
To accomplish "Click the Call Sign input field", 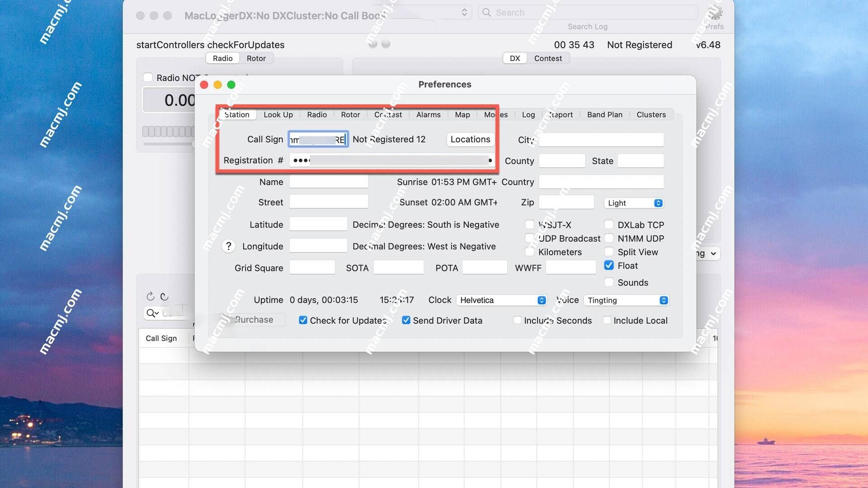I will 318,139.
